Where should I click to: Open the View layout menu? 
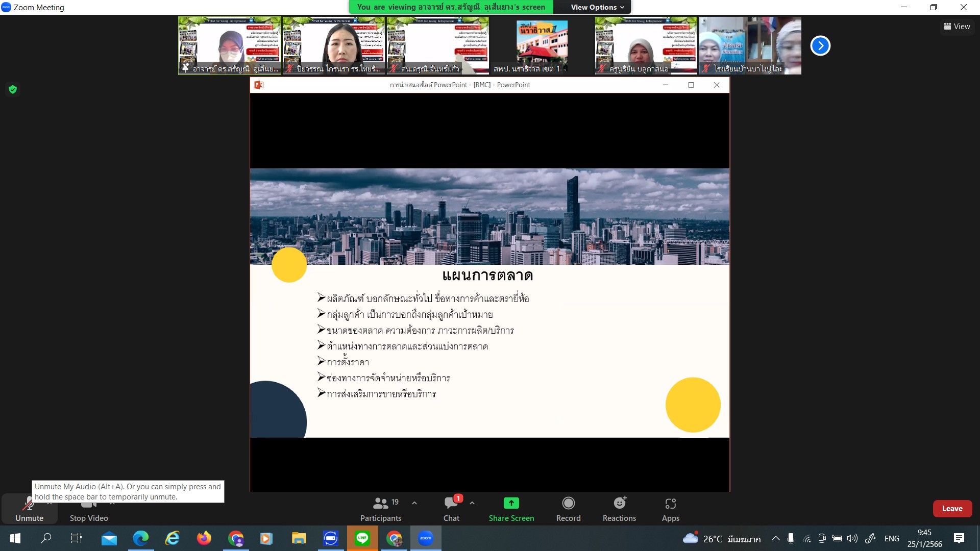pos(957,27)
